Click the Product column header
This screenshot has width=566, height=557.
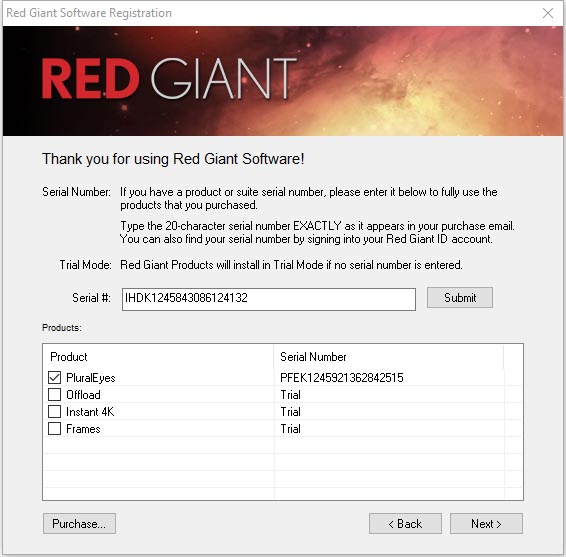click(x=158, y=357)
